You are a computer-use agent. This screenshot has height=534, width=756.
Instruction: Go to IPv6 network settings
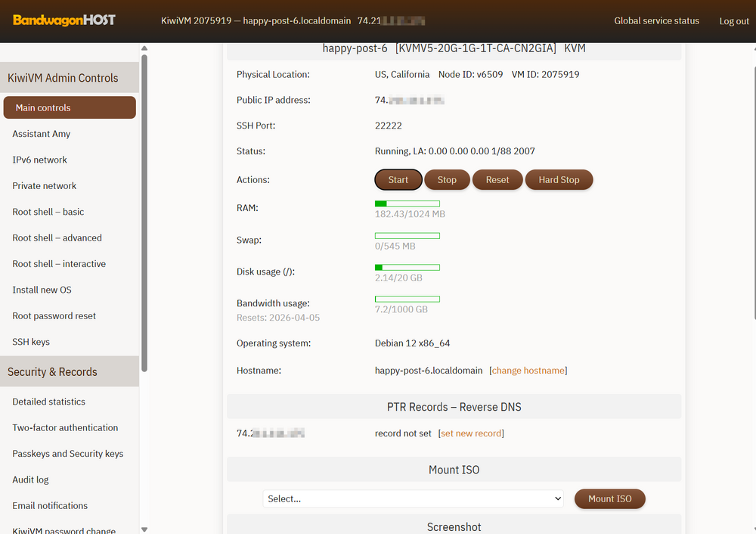[x=40, y=160]
